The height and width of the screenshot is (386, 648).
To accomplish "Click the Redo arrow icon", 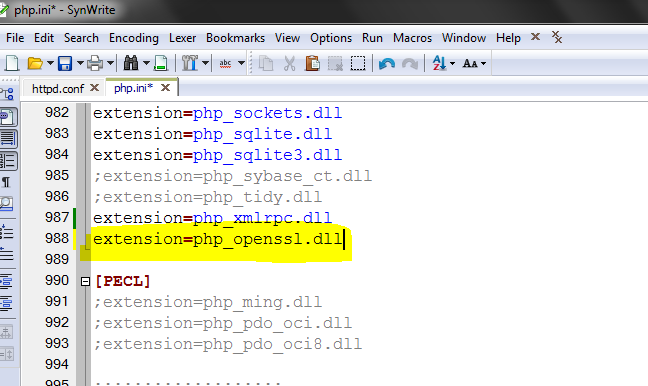I will [410, 64].
